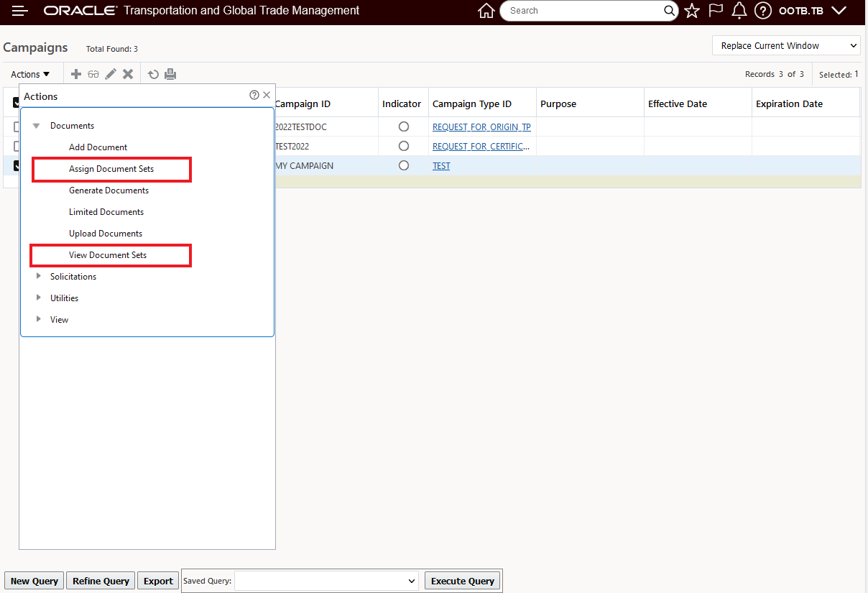Image resolution: width=868 pixels, height=593 pixels.
Task: Expand the Utilities section
Action: pyautogui.click(x=65, y=298)
